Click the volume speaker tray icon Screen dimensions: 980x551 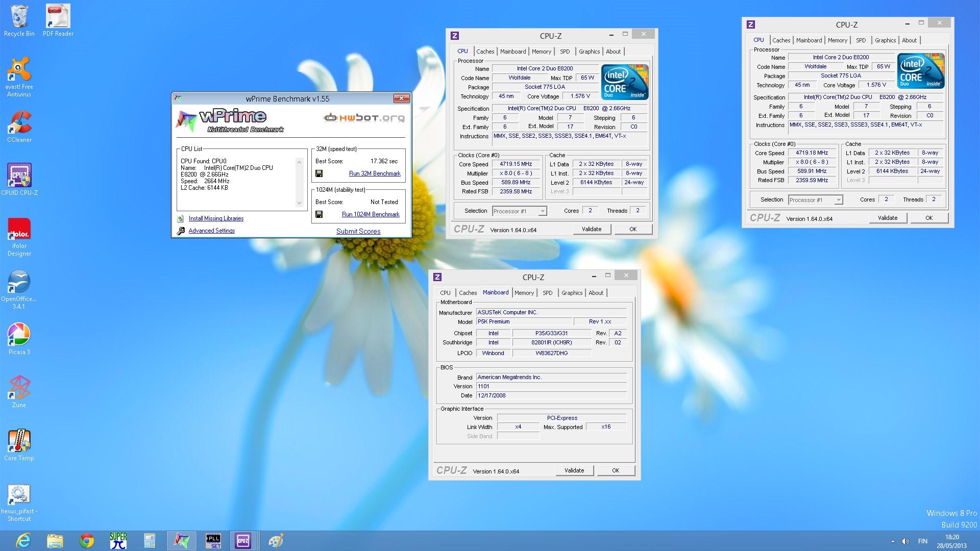click(905, 541)
